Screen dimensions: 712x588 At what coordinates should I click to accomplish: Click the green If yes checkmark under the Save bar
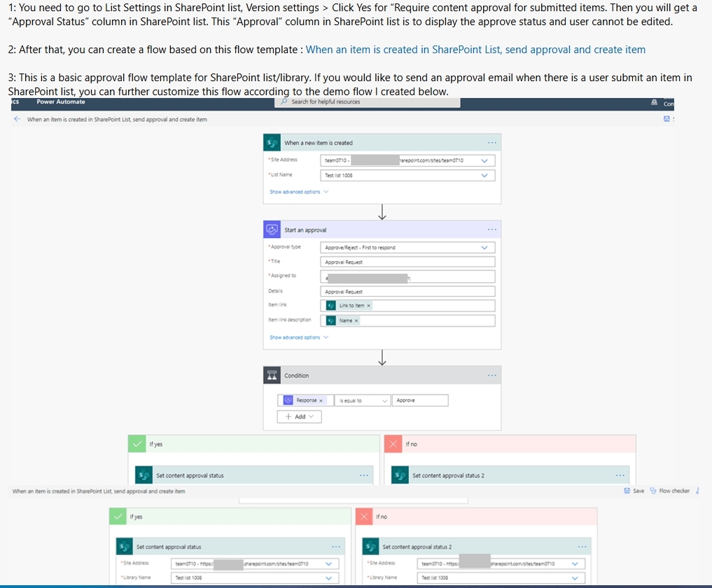pos(118,517)
